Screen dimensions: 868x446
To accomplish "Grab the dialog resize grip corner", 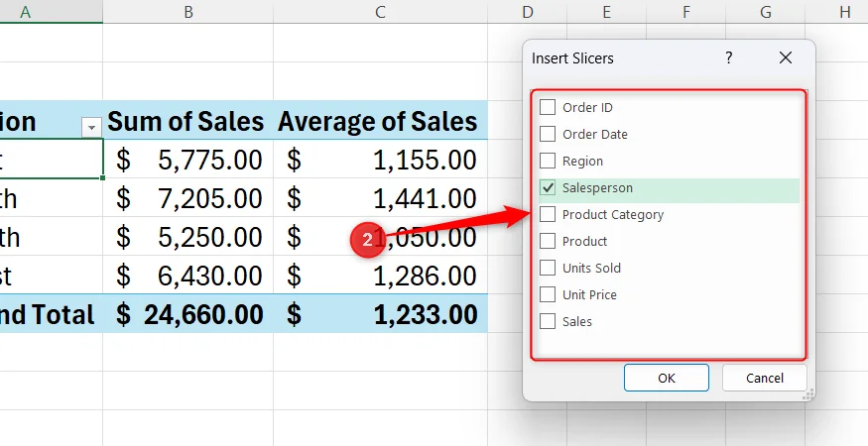I will (x=807, y=394).
